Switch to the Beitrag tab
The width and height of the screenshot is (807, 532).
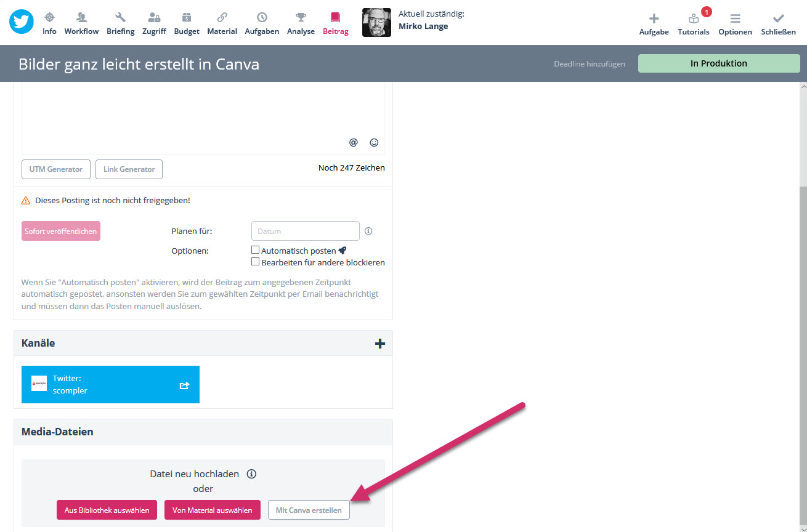[x=335, y=23]
